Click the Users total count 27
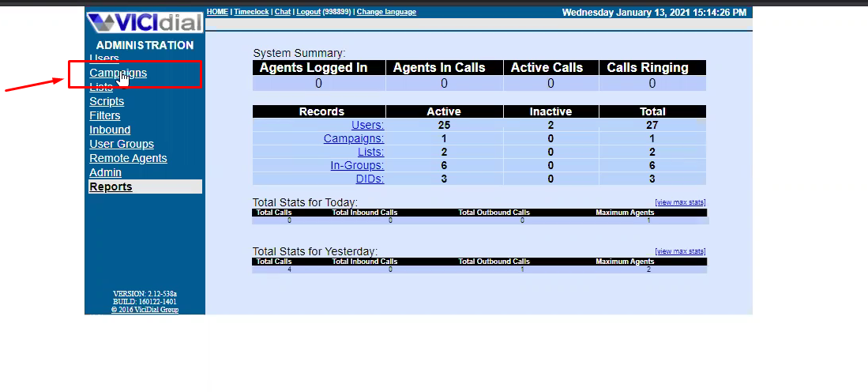 point(652,125)
